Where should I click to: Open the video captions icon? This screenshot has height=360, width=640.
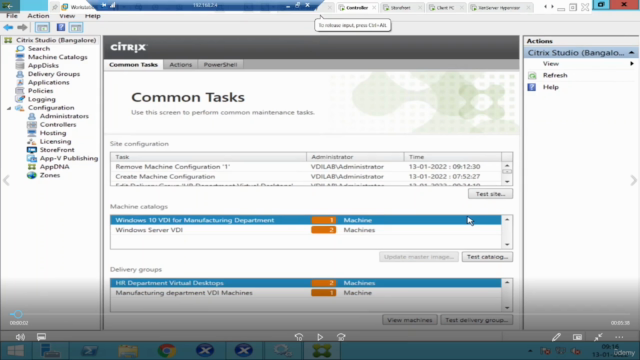pyautogui.click(x=41, y=337)
